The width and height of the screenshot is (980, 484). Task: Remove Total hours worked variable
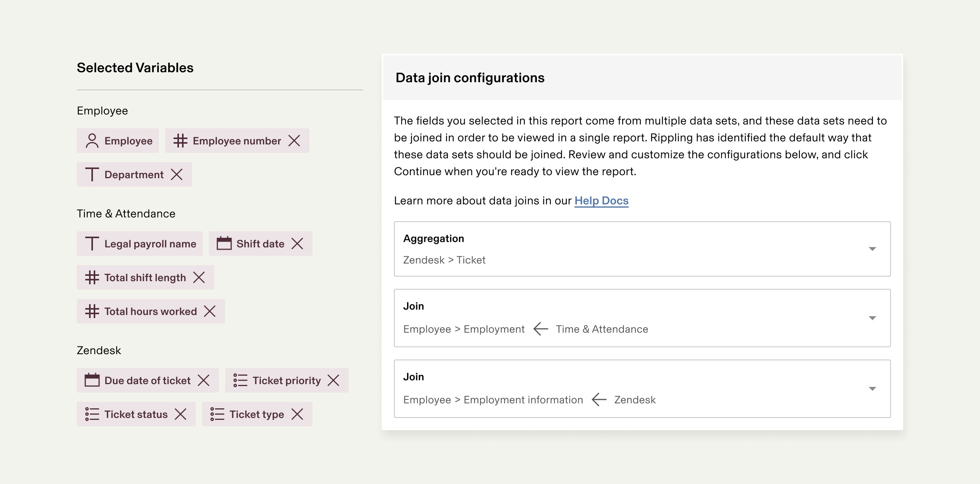[x=210, y=311]
